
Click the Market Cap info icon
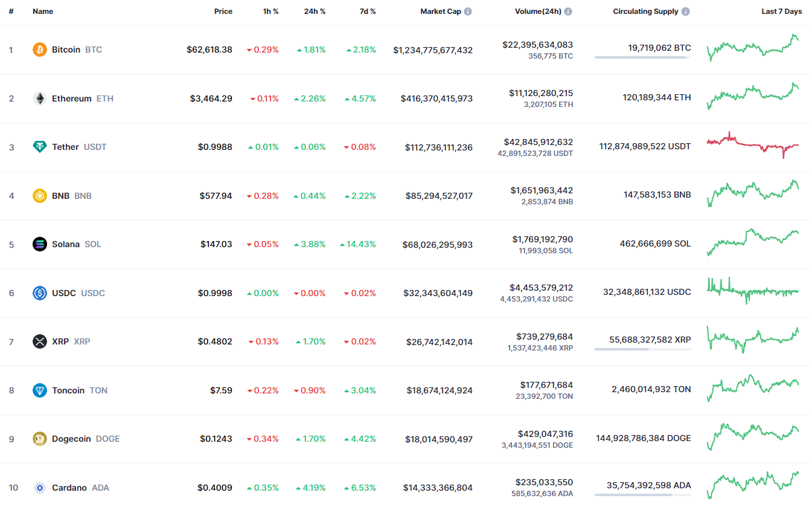(x=468, y=11)
